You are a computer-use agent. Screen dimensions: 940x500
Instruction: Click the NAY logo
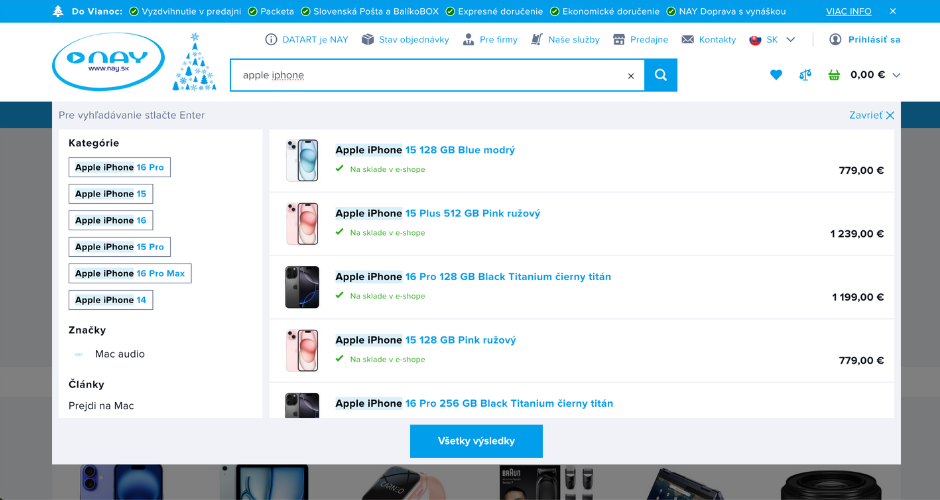[108, 62]
